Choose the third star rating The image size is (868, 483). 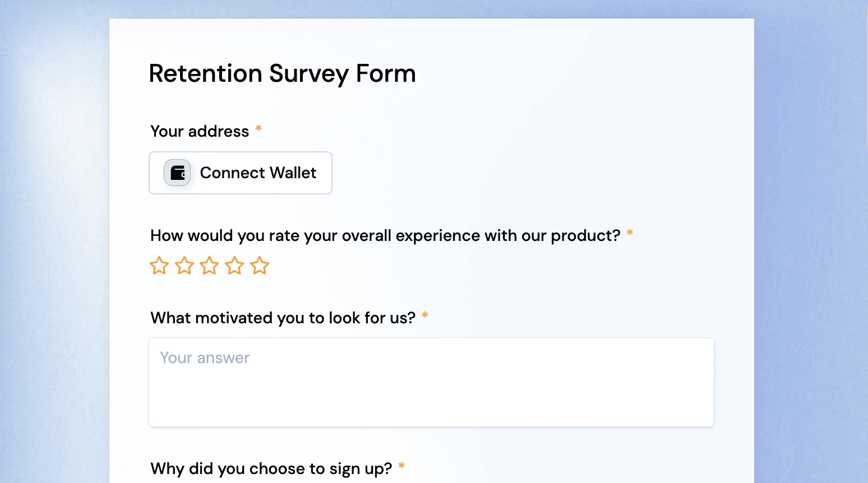click(209, 266)
